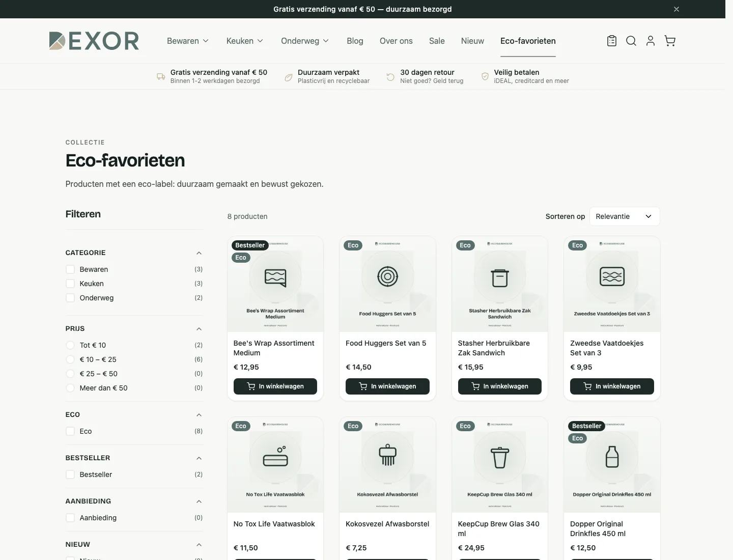
Task: Open the No Tox Life Vaatwasblok product link
Action: [274, 524]
